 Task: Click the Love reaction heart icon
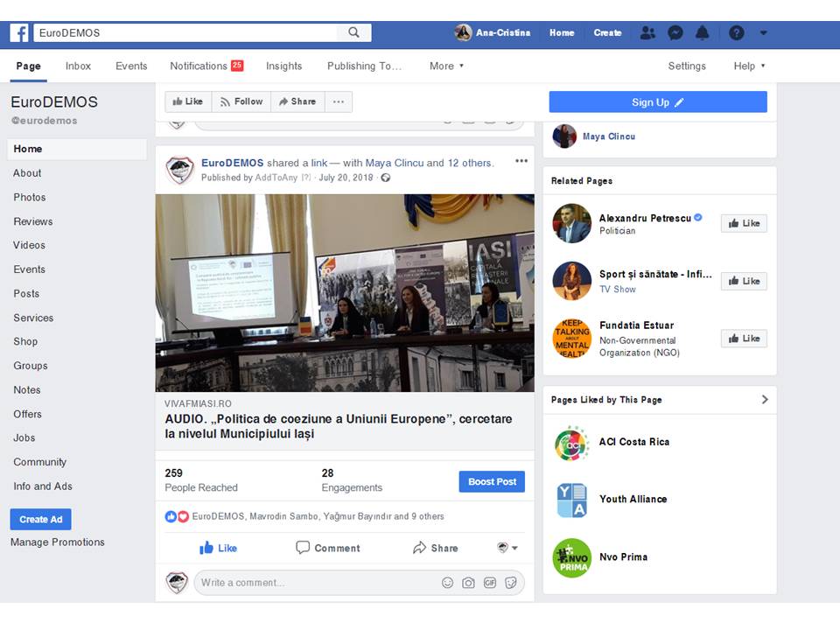tap(183, 516)
